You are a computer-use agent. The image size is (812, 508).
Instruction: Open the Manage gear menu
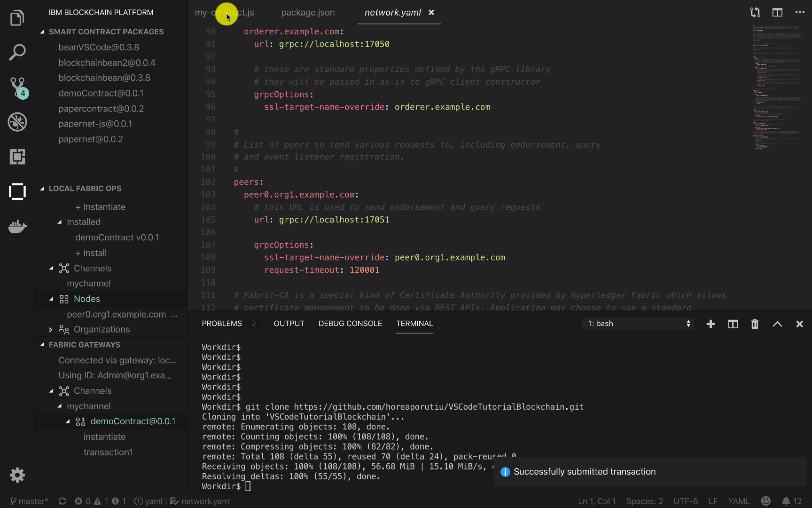pos(17,475)
